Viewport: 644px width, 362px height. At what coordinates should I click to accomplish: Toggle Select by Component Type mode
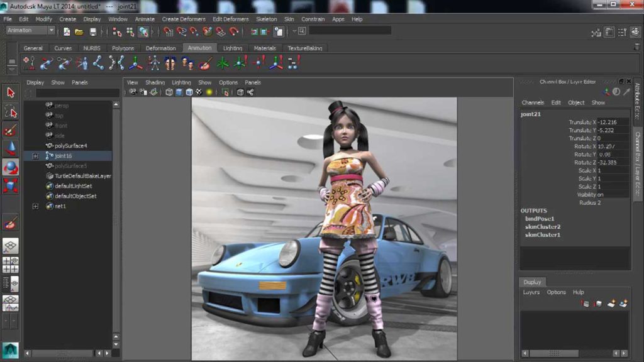coord(143,31)
